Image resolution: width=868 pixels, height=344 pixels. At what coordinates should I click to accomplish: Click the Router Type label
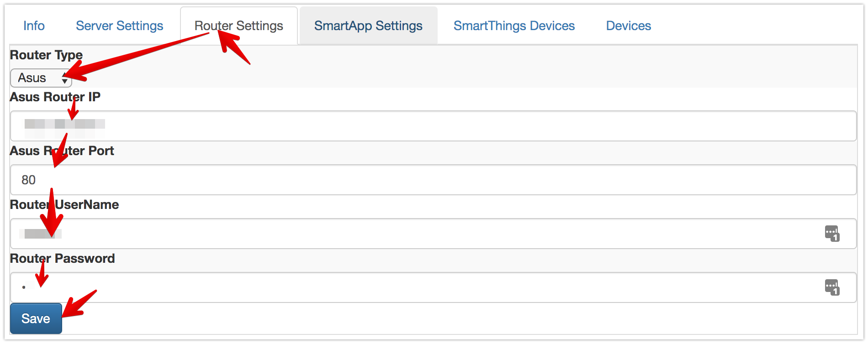coord(46,55)
